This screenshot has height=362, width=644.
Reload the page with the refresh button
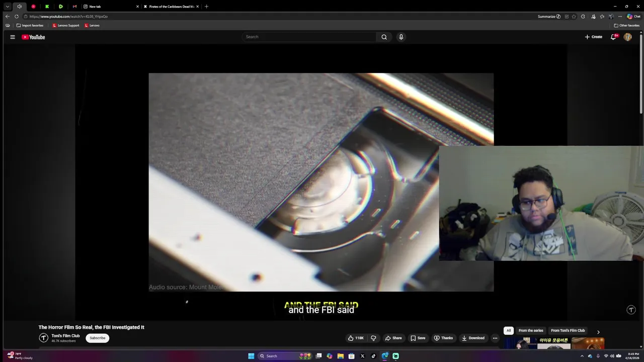pyautogui.click(x=16, y=17)
